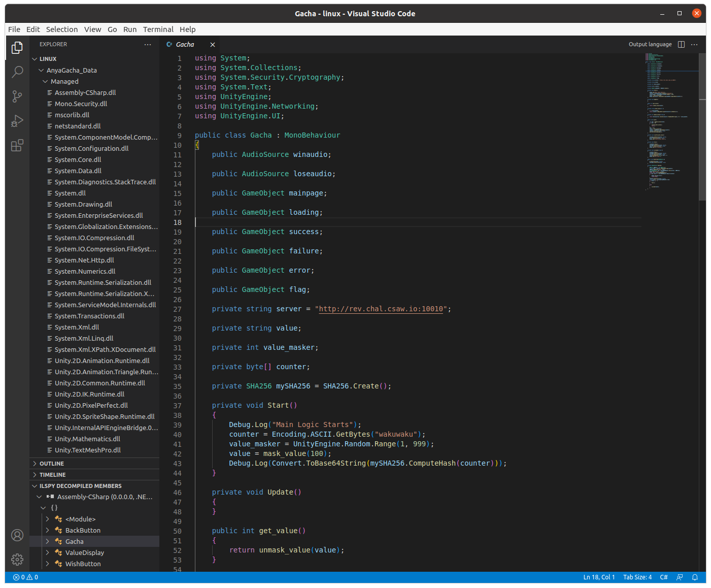Select Assembly-CSharp.dll in the file tree
Screen dimensions: 711x588
[85, 93]
